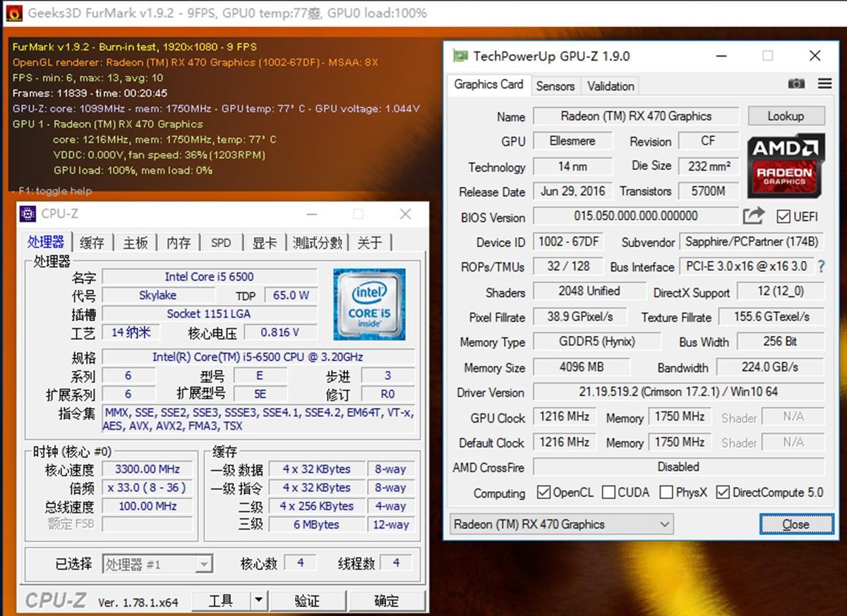Close the CPU-Z window with the X

point(405,214)
